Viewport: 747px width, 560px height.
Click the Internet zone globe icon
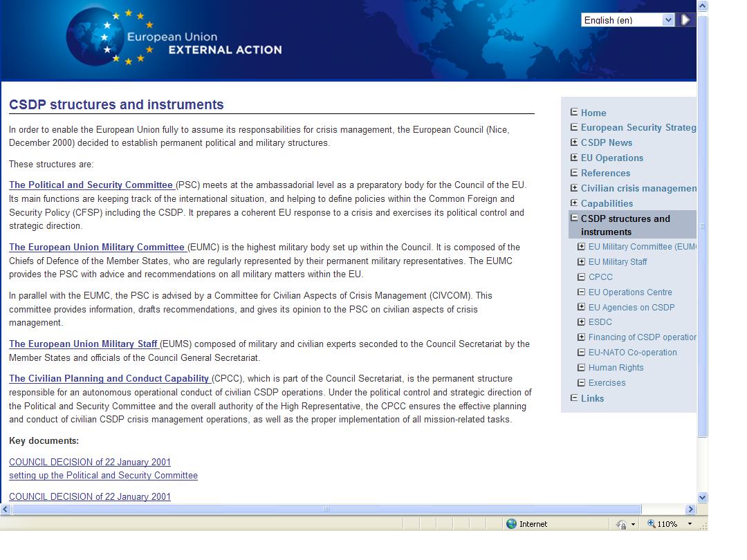[512, 524]
